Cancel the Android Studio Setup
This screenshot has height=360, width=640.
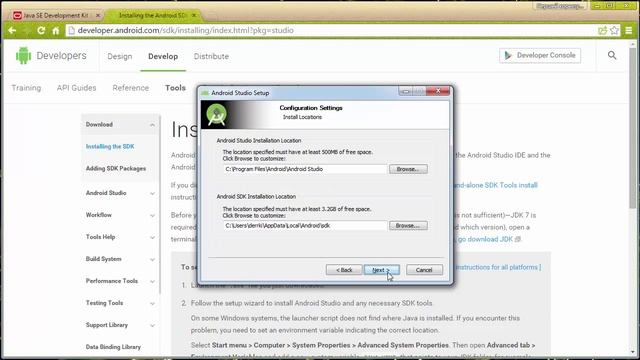(424, 270)
